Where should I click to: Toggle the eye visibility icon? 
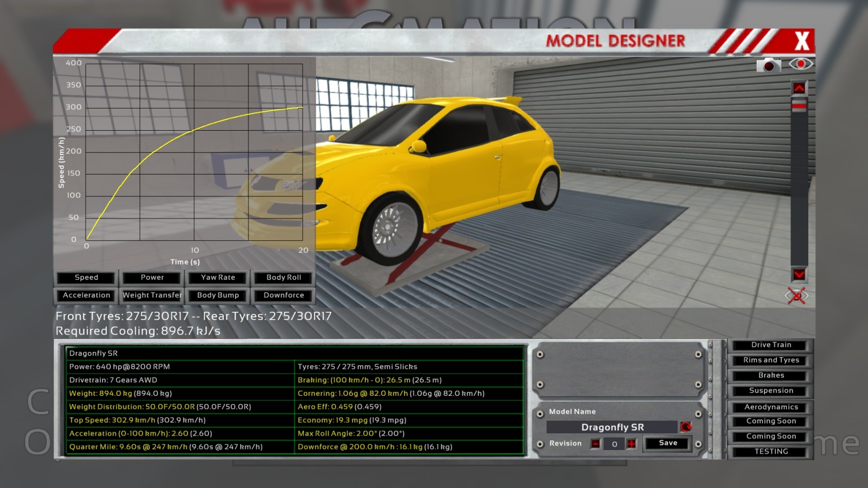point(801,64)
